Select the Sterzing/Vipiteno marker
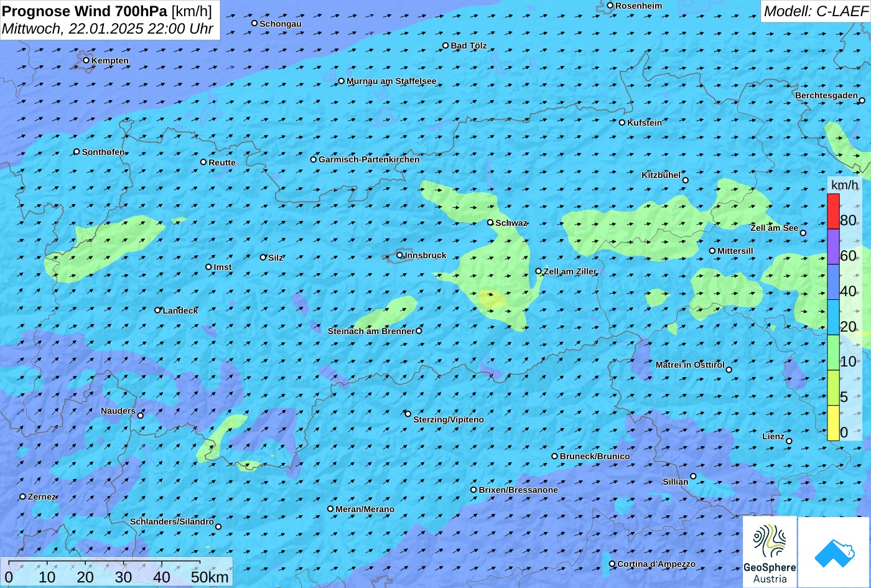This screenshot has height=588, width=871. click(x=408, y=414)
